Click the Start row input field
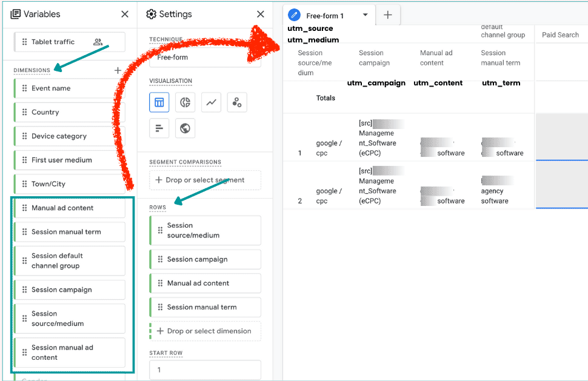 pos(205,369)
